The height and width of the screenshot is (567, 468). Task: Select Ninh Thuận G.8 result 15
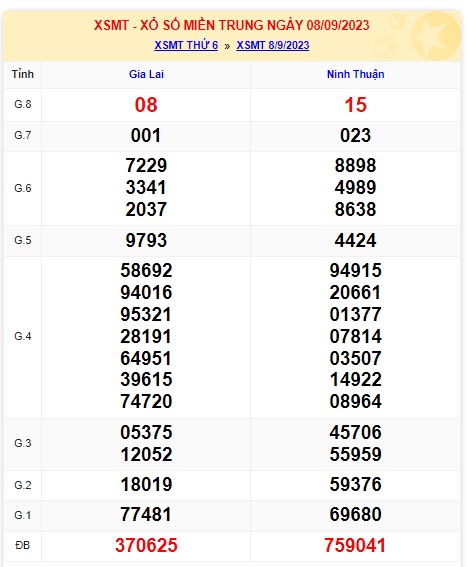[356, 105]
